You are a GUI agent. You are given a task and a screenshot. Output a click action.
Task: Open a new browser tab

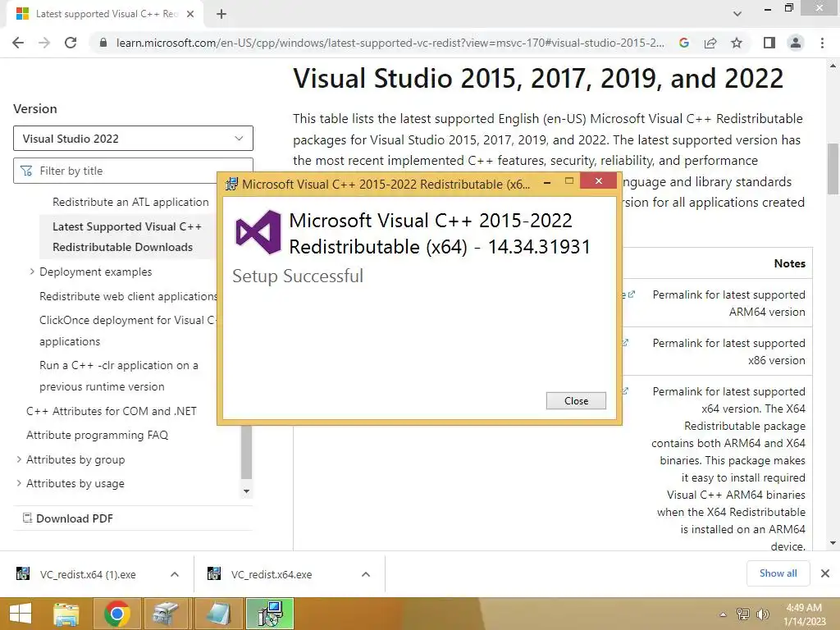pyautogui.click(x=221, y=14)
